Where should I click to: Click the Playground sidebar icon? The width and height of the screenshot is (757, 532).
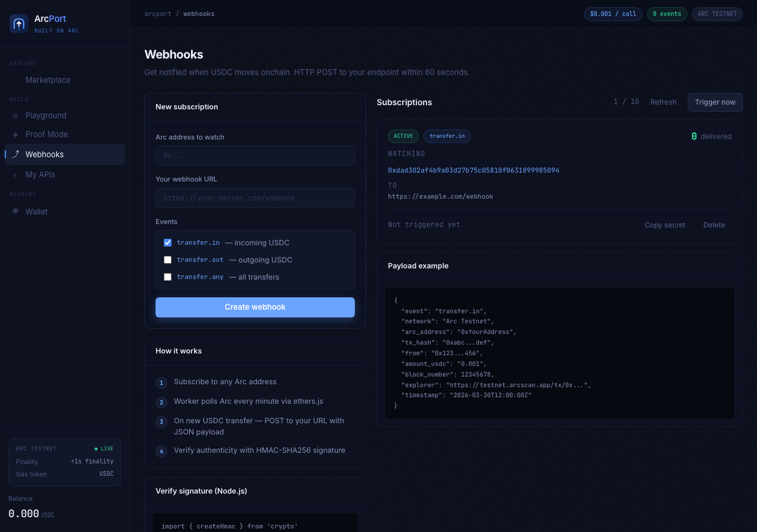tap(15, 116)
